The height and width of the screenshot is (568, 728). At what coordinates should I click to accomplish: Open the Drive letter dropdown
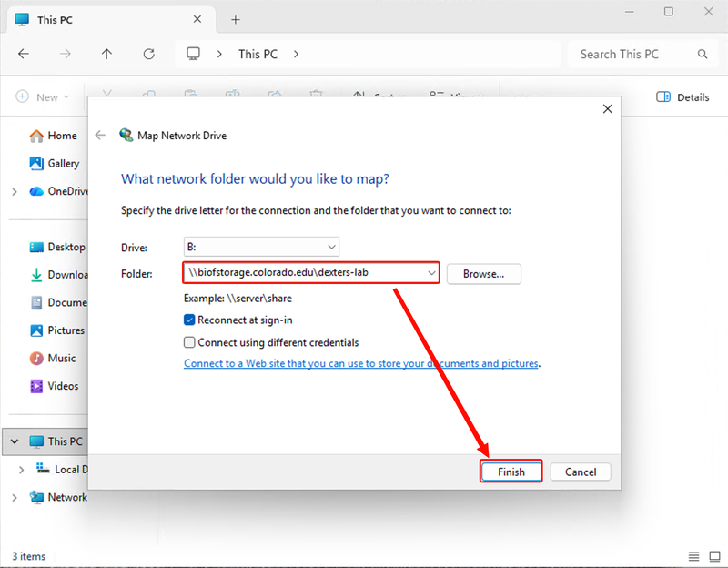tap(261, 247)
